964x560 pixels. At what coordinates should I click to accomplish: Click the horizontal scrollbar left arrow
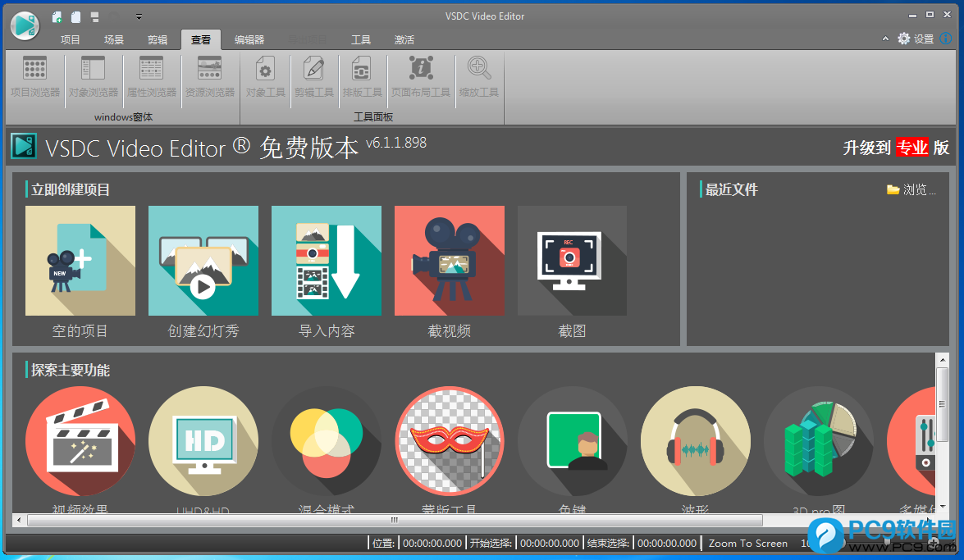19,520
